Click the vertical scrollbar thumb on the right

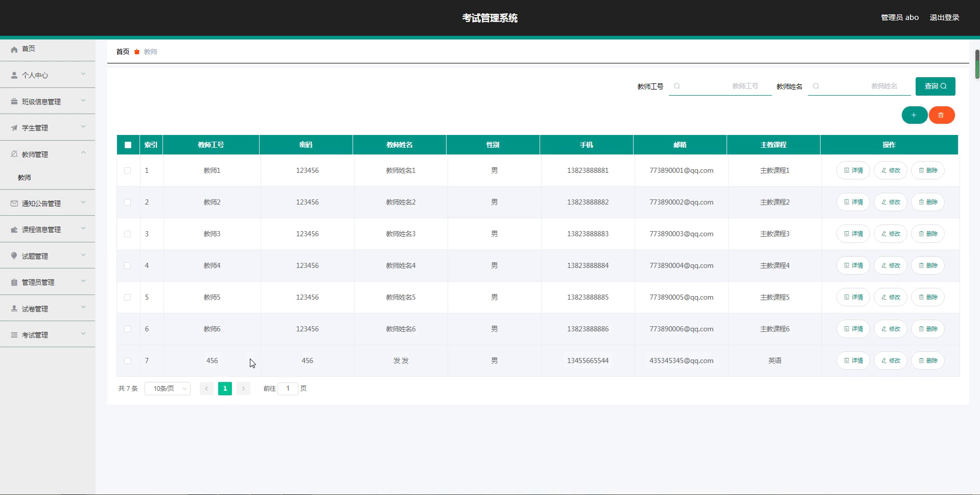977,64
